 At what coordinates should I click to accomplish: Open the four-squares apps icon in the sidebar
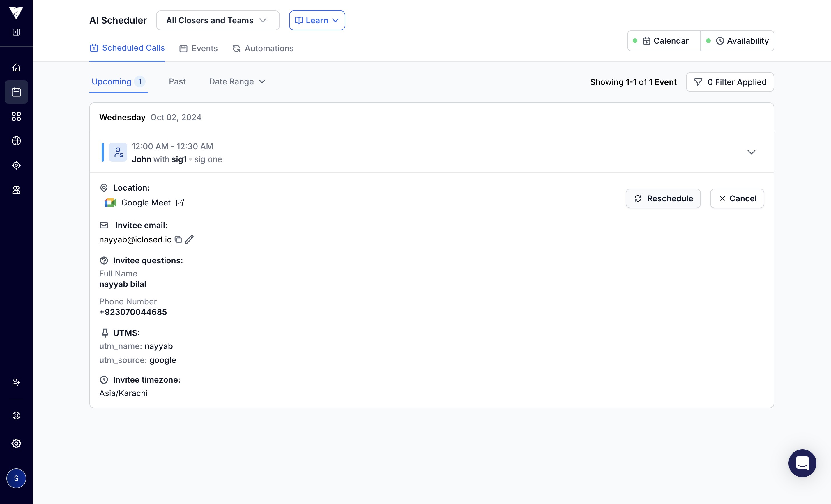(x=16, y=116)
